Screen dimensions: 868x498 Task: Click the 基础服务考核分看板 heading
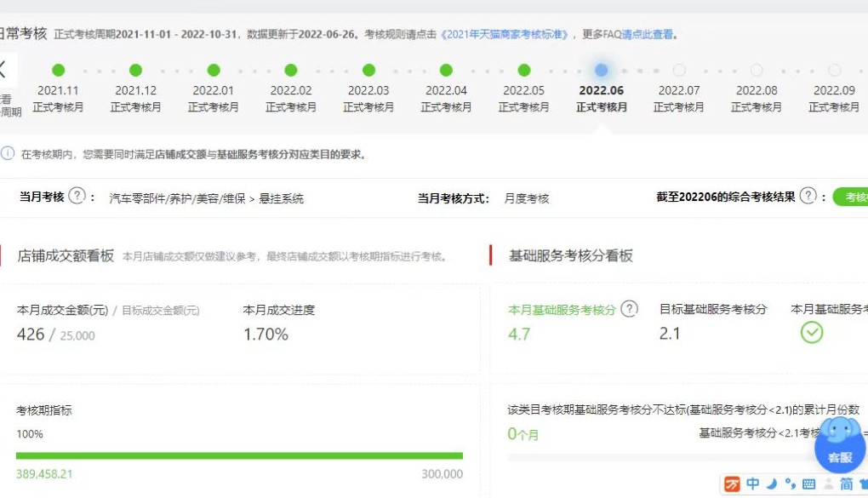[x=571, y=255]
